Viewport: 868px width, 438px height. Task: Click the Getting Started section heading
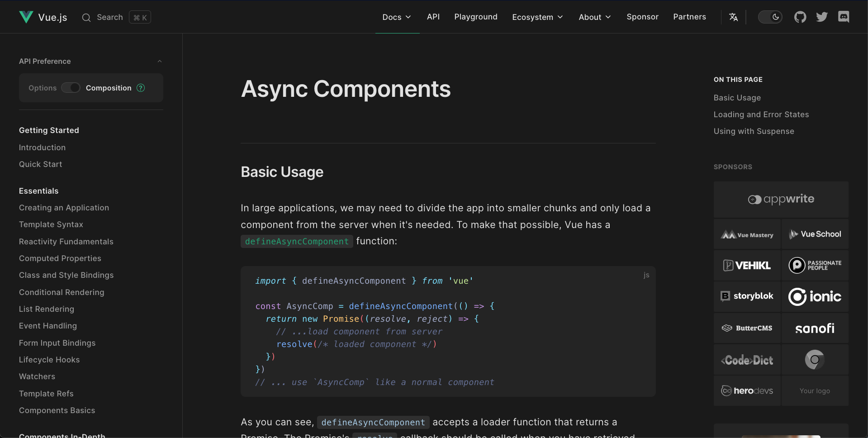click(49, 130)
